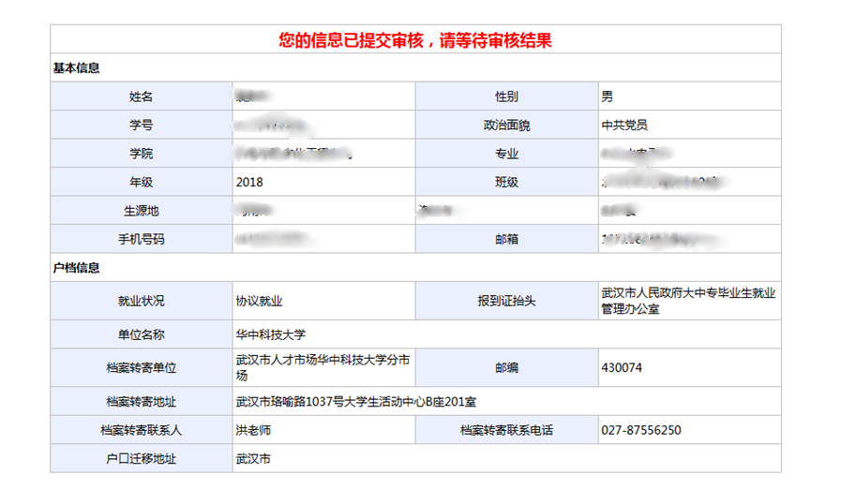Click the 协议就业 employment status value

259,301
